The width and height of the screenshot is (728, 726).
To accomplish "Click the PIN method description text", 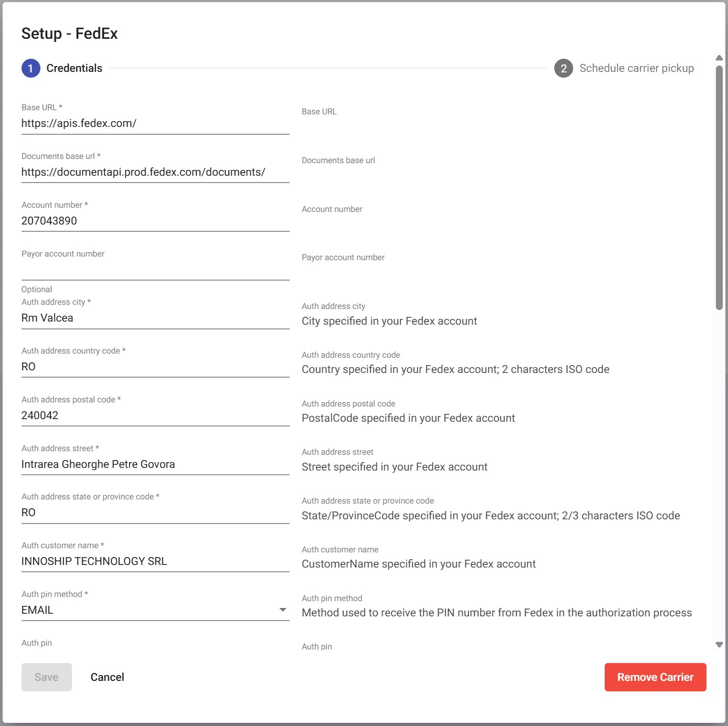I will 497,613.
